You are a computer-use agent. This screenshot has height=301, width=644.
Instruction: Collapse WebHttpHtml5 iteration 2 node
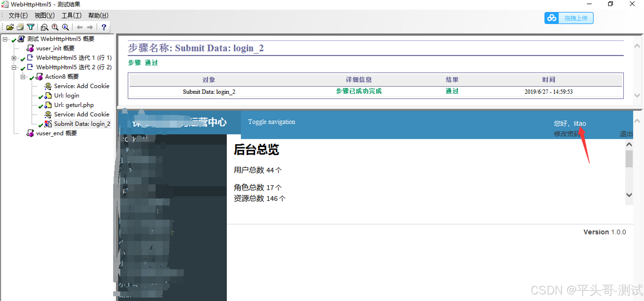[x=14, y=68]
